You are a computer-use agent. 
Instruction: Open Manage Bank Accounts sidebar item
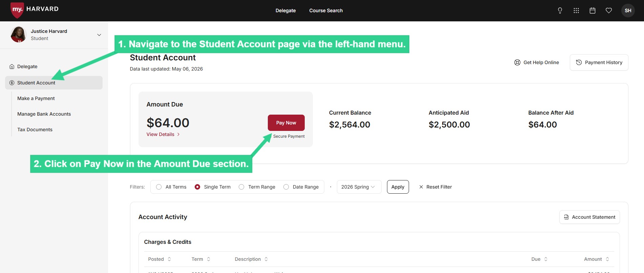pyautogui.click(x=44, y=114)
